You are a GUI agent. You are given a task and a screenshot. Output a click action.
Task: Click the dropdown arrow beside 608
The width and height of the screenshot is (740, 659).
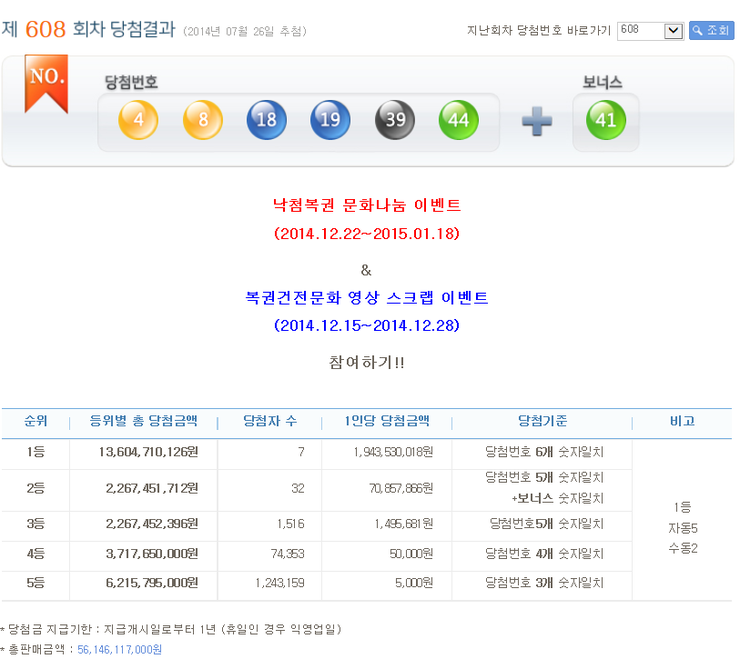674,31
